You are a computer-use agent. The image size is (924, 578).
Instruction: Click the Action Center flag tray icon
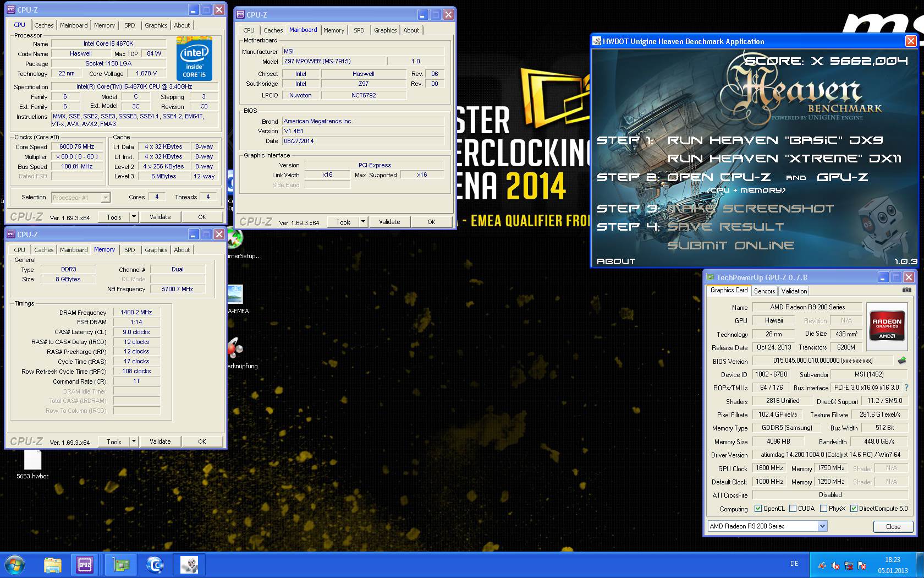click(x=862, y=565)
